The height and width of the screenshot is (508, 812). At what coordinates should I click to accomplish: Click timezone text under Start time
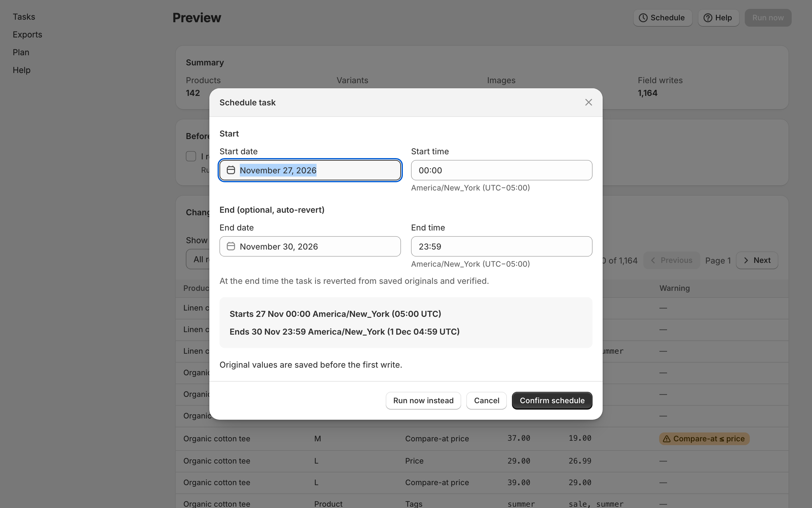pos(470,188)
